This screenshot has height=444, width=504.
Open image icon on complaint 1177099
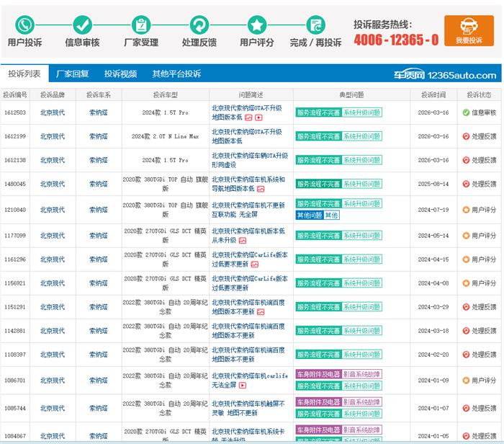tap(243, 241)
